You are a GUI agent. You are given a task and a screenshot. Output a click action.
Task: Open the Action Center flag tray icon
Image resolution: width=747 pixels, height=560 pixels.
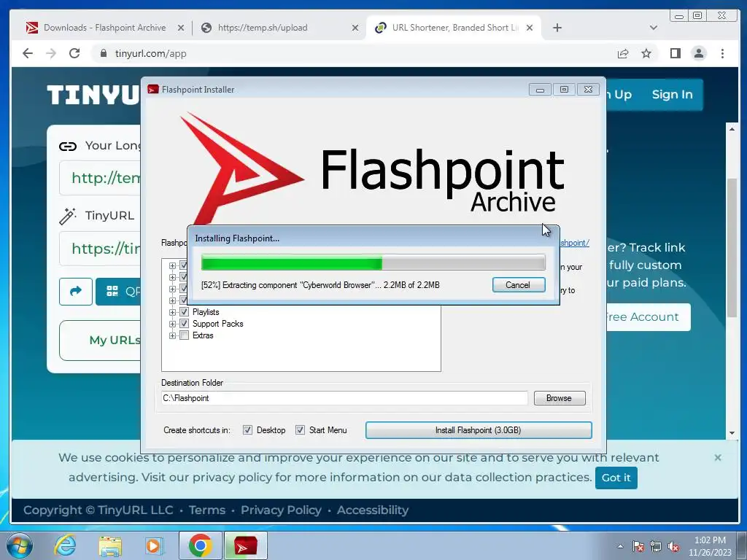tap(638, 546)
